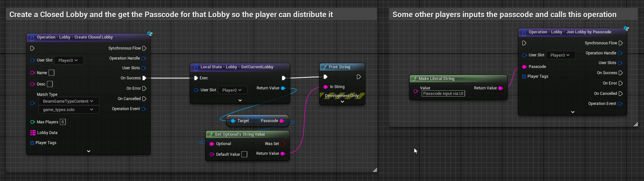This screenshot has height=181, width=644.
Task: Click Player Tags array pin on Create Closed Lobby
Action: (x=32, y=143)
